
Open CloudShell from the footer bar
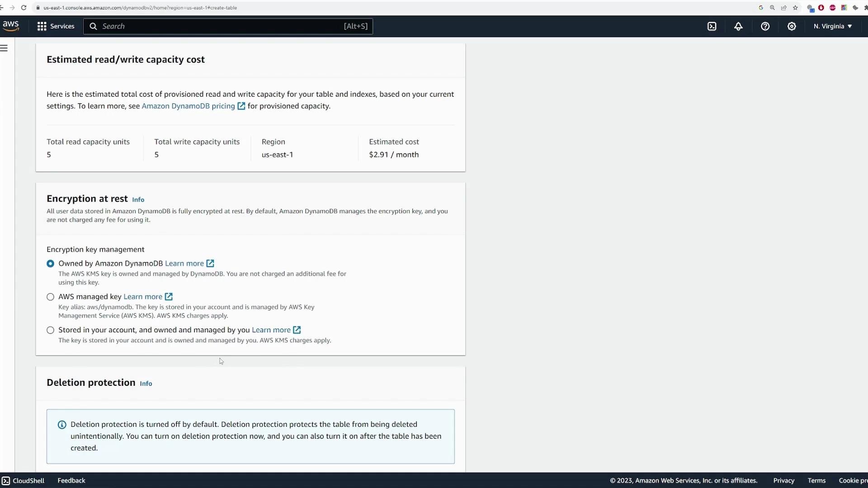point(23,480)
